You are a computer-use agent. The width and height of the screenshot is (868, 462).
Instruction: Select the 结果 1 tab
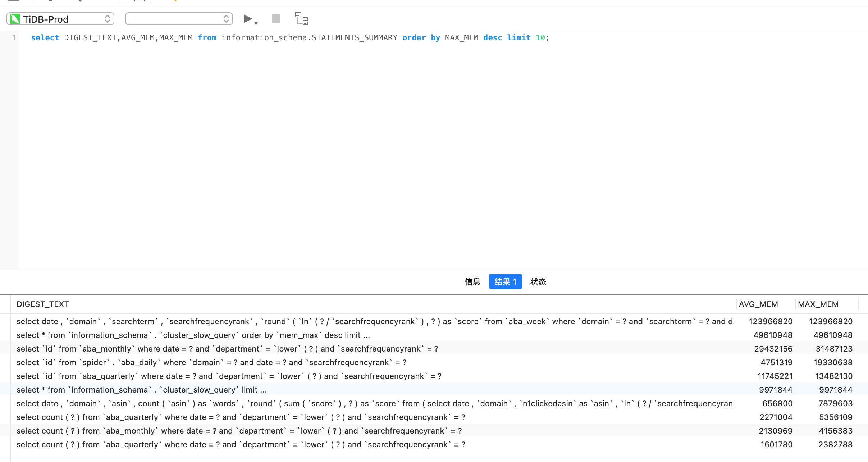point(505,282)
